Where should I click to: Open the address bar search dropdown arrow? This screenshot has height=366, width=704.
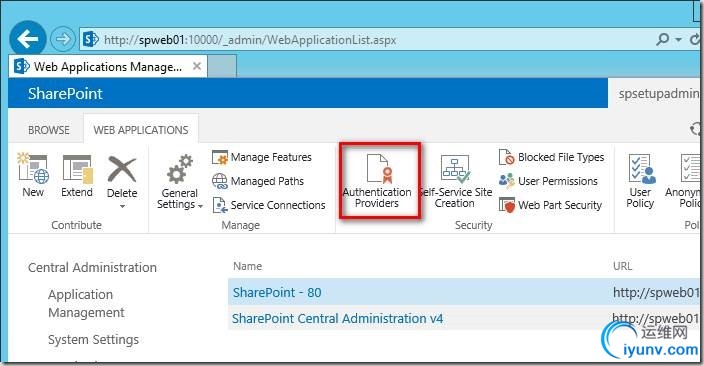[x=678, y=40]
